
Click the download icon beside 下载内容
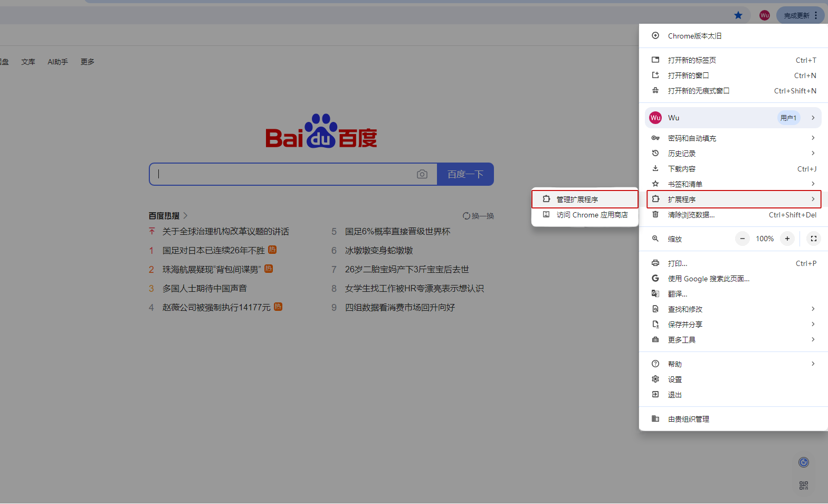point(655,168)
